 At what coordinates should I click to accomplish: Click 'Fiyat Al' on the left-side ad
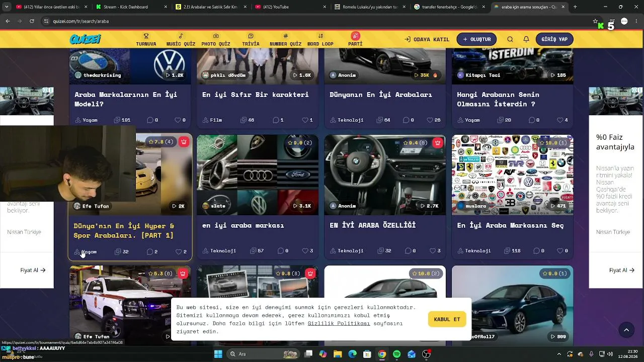click(33, 270)
